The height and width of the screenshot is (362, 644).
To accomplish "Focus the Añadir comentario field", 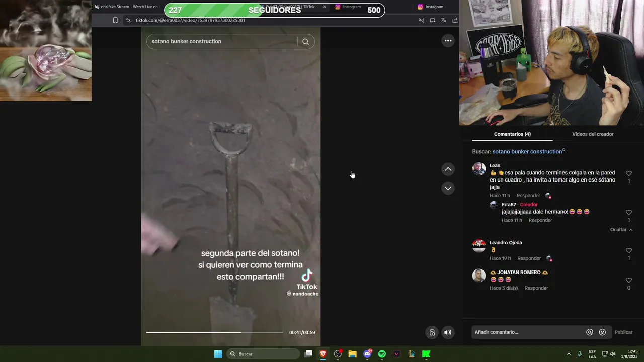I will [x=528, y=332].
